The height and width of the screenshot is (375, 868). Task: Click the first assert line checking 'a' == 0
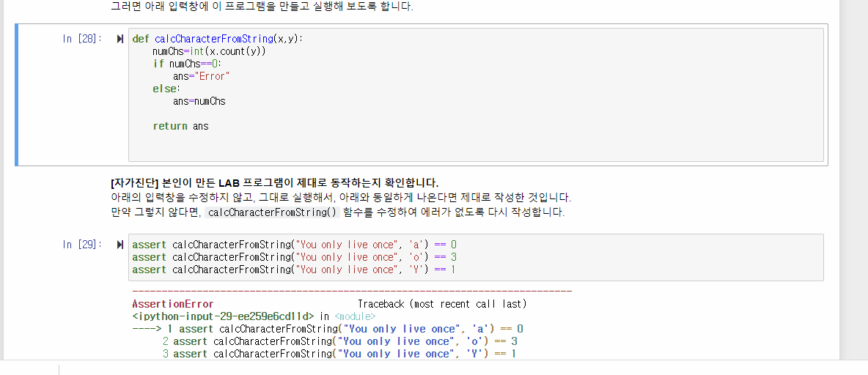(295, 245)
